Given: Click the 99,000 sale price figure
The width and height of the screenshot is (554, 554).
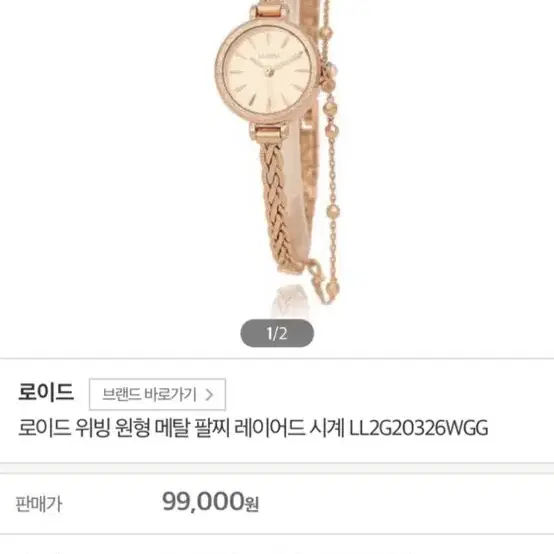Looking at the screenshot, I should (203, 501).
